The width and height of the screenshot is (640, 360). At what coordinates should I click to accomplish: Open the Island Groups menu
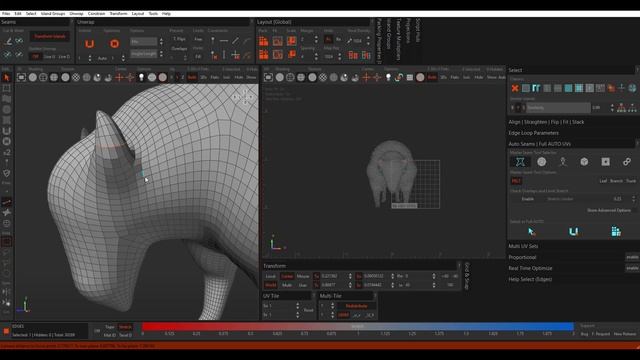(53, 13)
